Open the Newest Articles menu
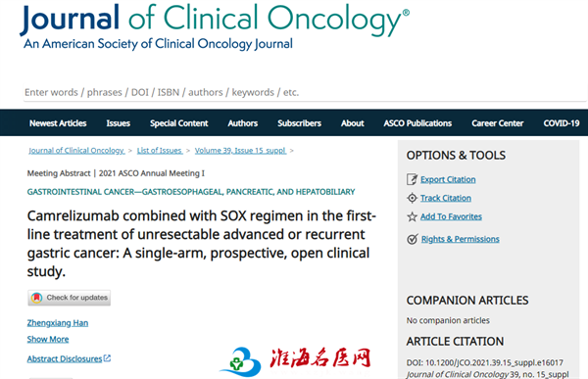The height and width of the screenshot is (379, 588). point(58,123)
